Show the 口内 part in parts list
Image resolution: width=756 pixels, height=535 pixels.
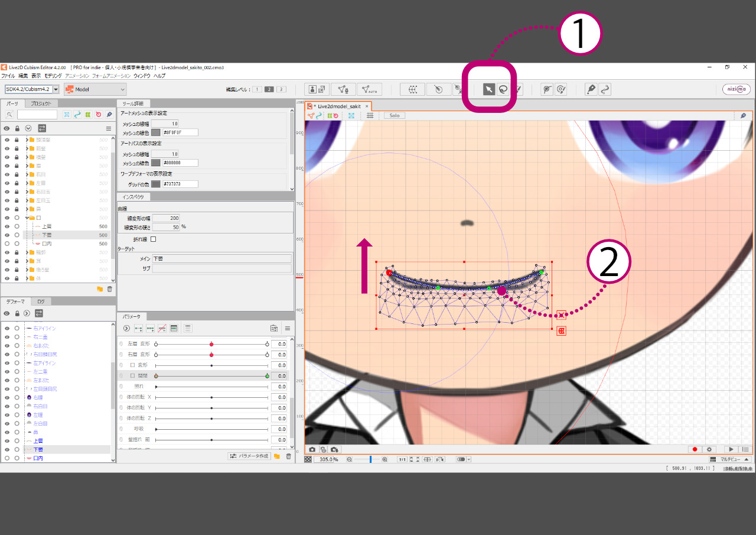[7, 244]
